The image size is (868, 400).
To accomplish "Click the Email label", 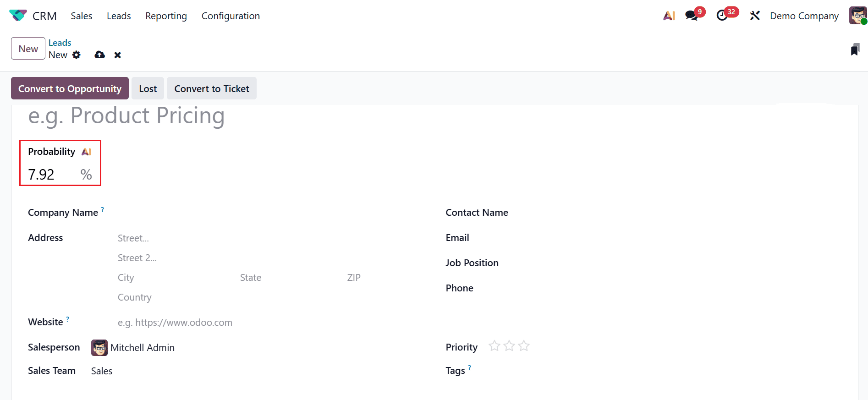I will pos(457,238).
